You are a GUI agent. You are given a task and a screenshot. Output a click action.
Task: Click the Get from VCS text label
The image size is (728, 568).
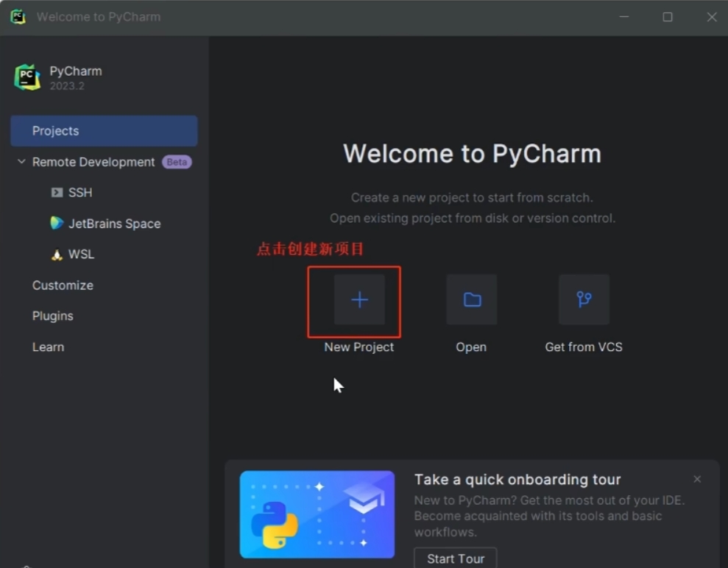(584, 347)
